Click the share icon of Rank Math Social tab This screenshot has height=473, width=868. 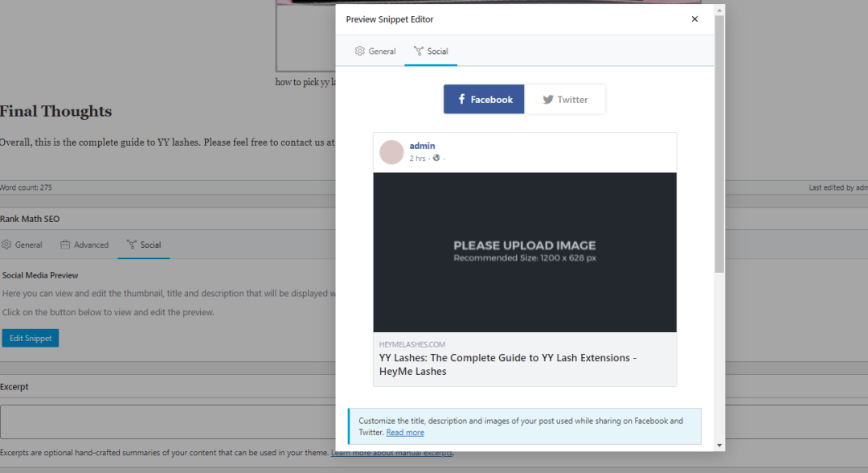click(x=131, y=245)
